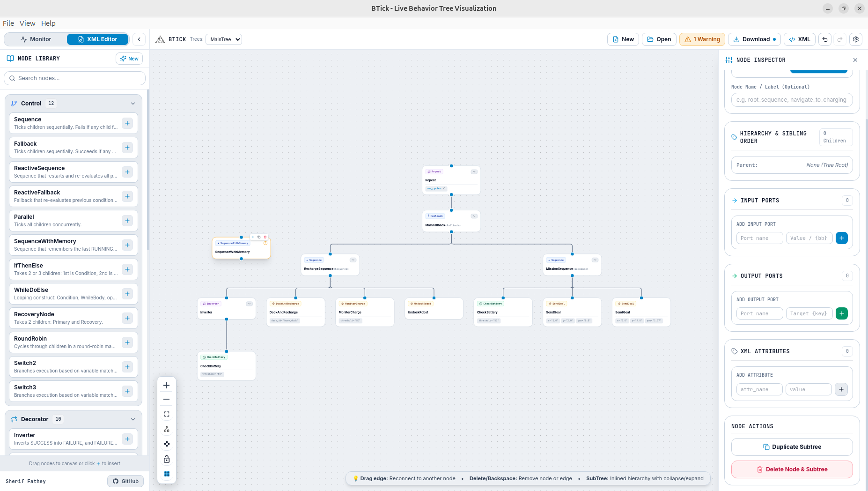Add the SequenceWithMemory library node
This screenshot has height=491, width=868.
(127, 245)
